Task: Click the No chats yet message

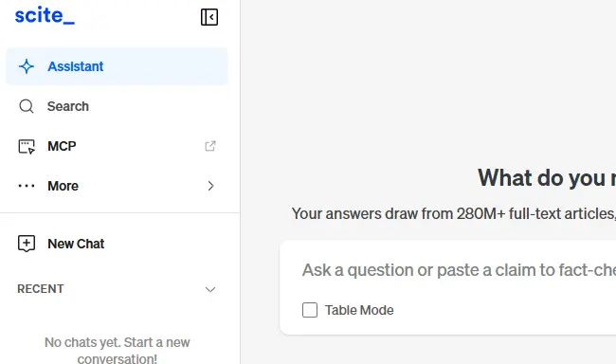Action: click(x=118, y=350)
